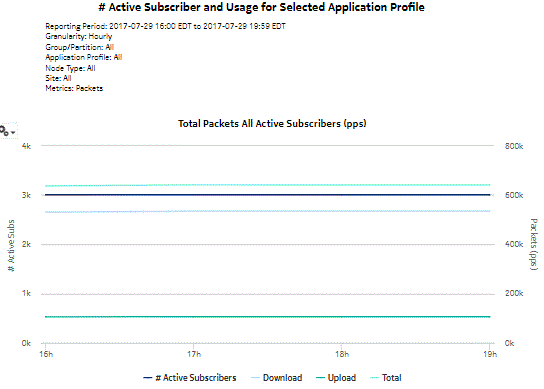
Task: Click the 'Application Profile: All' line
Action: click(84, 57)
